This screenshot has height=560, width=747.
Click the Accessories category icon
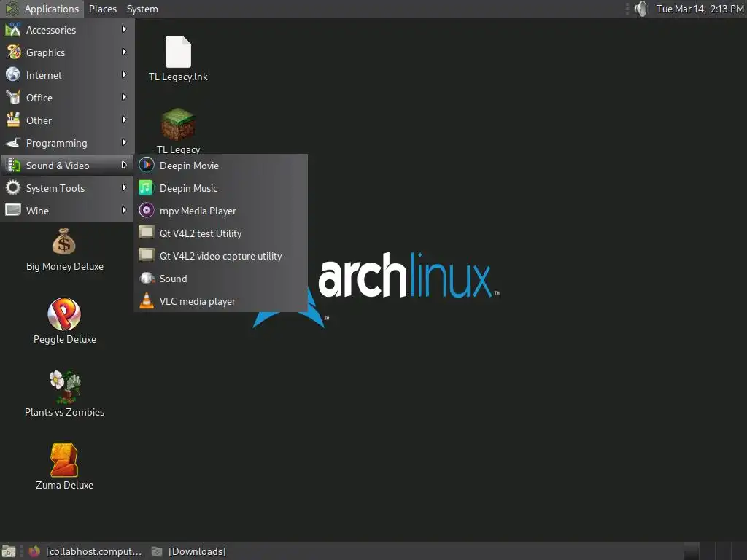pyautogui.click(x=13, y=29)
